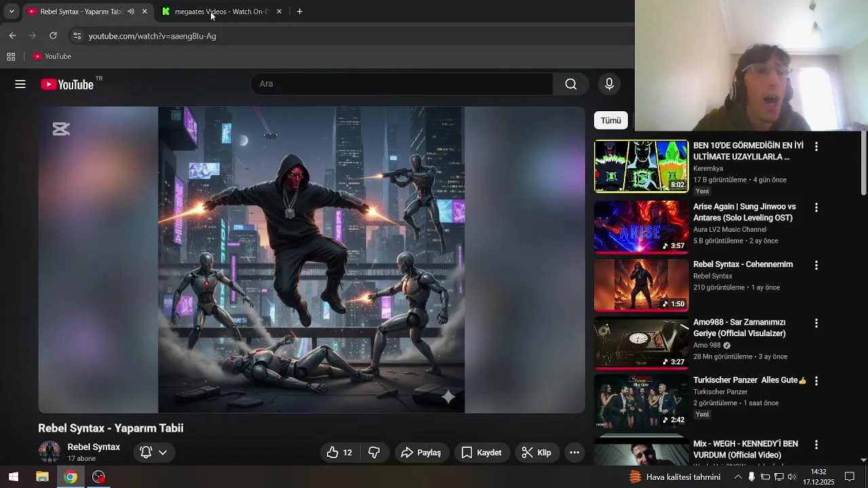Dislike the Yaparım Tabii video

pyautogui.click(x=374, y=453)
